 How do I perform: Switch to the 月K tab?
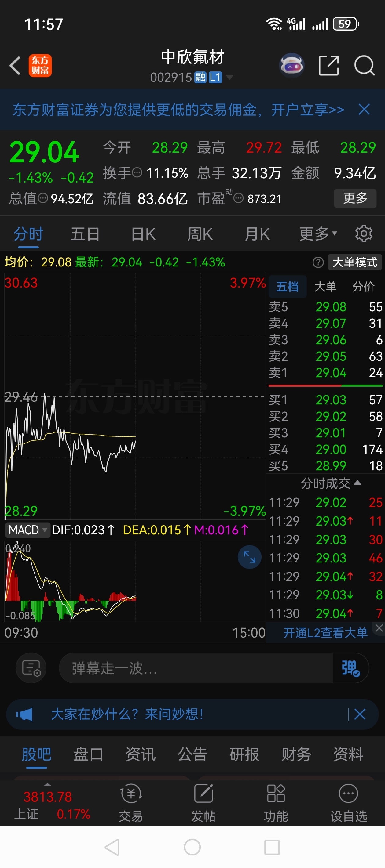click(x=257, y=233)
